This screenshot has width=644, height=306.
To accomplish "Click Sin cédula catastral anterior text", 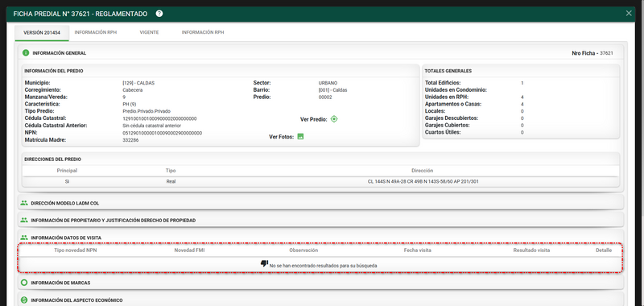I will (x=152, y=126).
